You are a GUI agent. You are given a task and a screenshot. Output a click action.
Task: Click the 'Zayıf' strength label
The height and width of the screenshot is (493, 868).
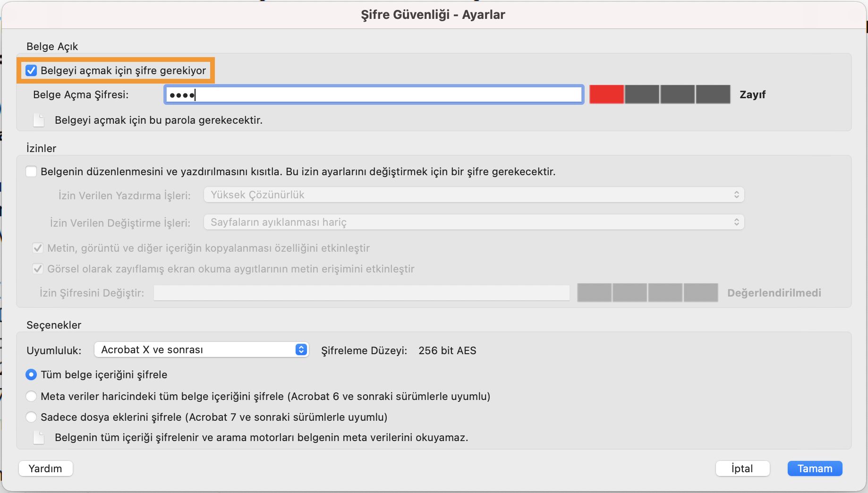click(x=752, y=94)
